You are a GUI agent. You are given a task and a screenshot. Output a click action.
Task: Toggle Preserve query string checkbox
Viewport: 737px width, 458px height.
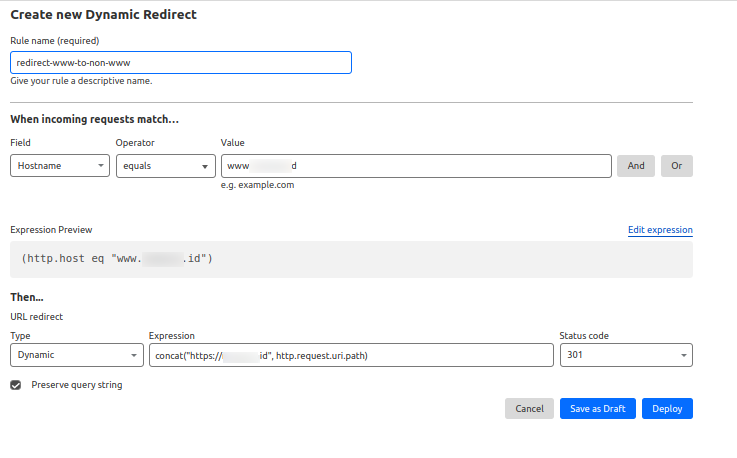coord(16,385)
